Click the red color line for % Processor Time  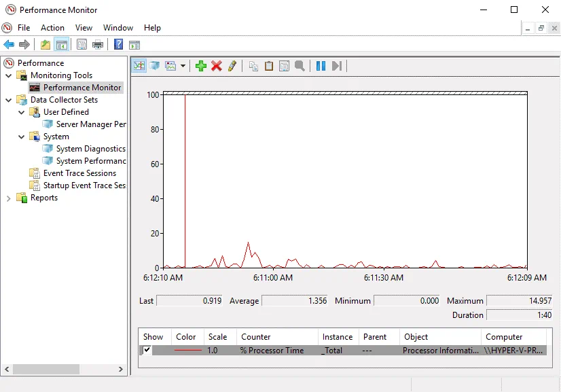coord(188,351)
